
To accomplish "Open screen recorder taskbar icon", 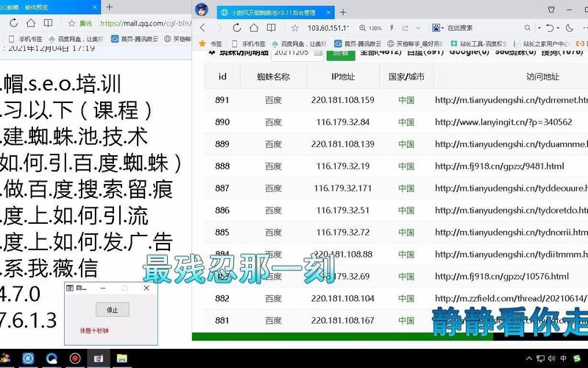I will tap(75, 358).
